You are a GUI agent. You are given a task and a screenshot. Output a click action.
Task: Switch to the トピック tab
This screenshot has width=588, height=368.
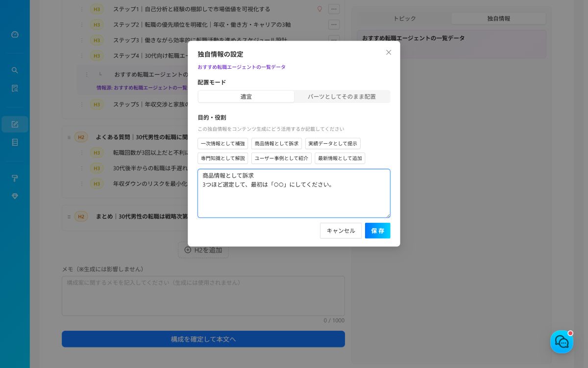coord(405,19)
